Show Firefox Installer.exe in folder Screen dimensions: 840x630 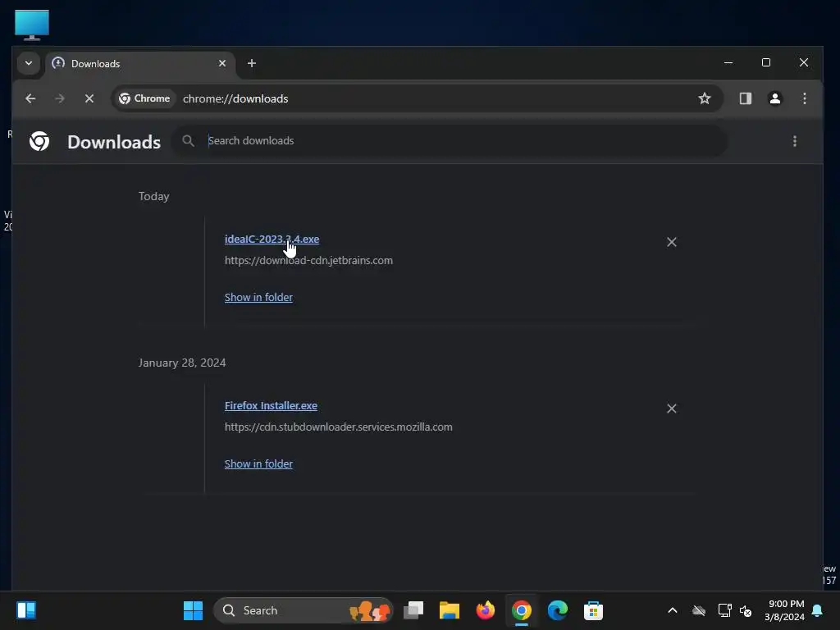258,464
